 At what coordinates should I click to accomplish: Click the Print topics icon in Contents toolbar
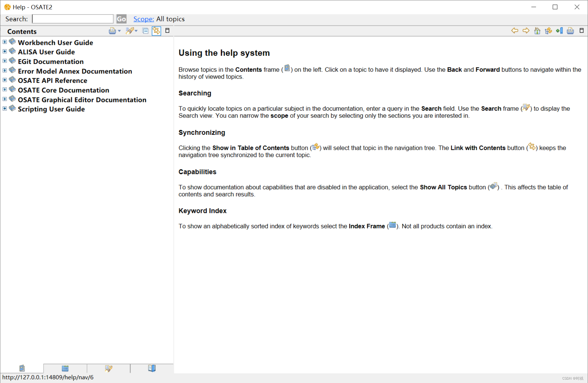coord(112,31)
